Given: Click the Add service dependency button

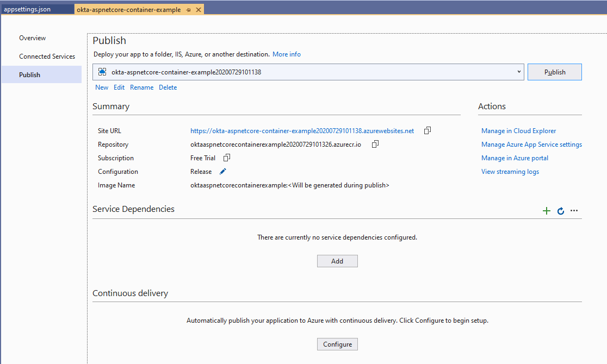Looking at the screenshot, I should coord(337,261).
